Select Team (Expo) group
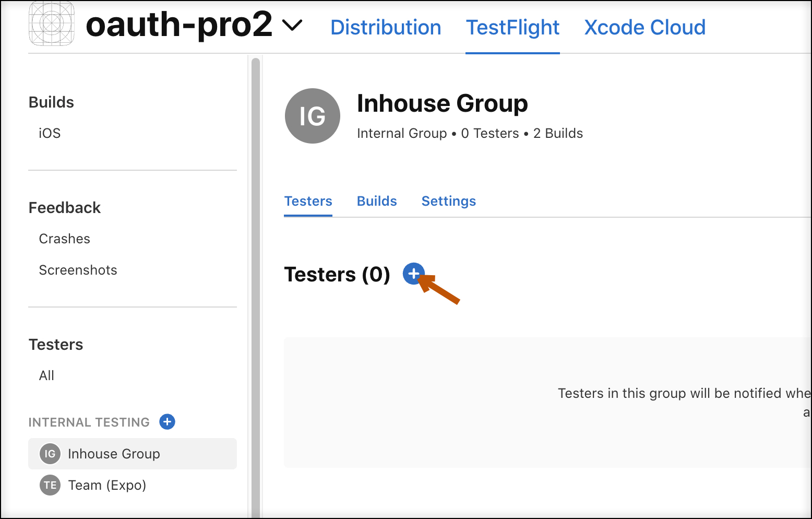The image size is (812, 519). (107, 485)
